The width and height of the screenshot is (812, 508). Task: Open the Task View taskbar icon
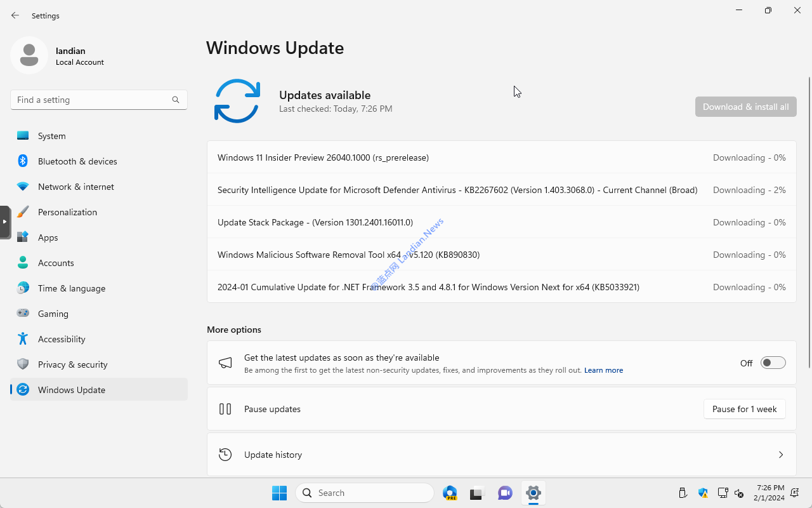pyautogui.click(x=478, y=493)
